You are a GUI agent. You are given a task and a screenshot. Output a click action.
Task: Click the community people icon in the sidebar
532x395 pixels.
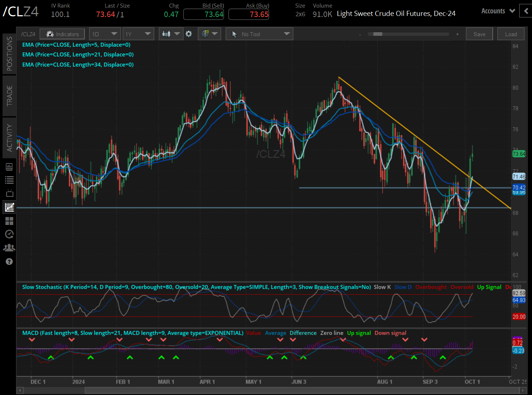(x=9, y=247)
